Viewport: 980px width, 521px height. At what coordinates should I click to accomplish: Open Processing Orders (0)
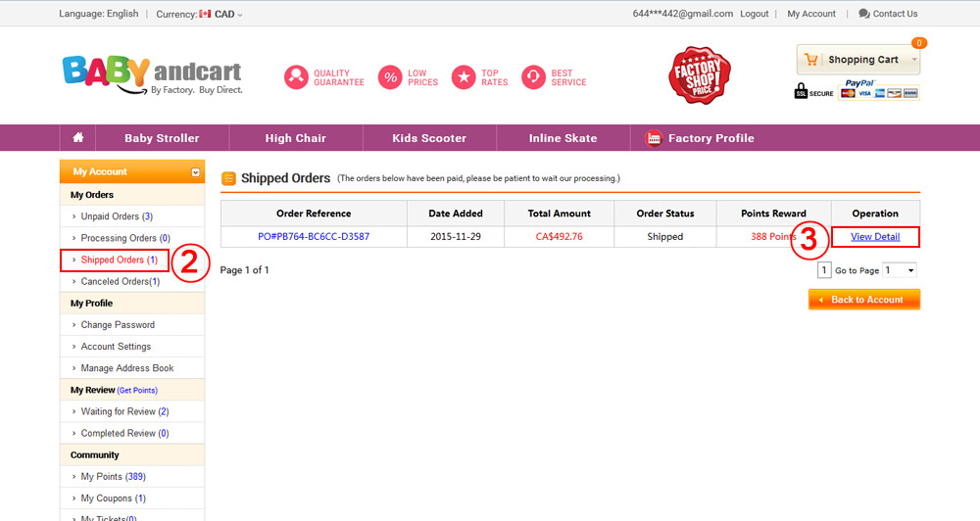[125, 238]
